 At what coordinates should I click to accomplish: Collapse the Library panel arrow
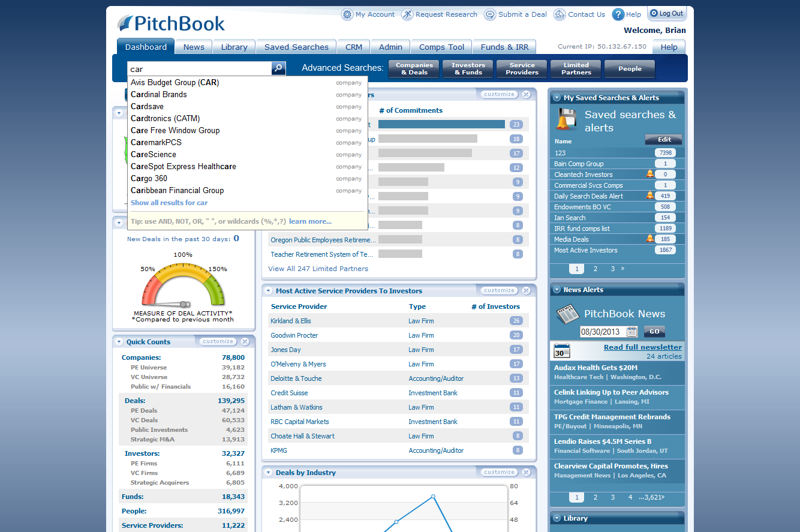point(557,518)
